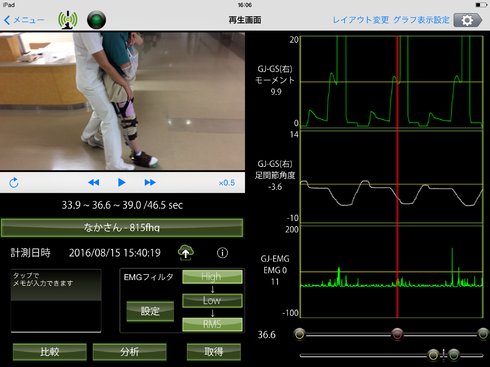Click the 比較 compare button

pyautogui.click(x=50, y=352)
